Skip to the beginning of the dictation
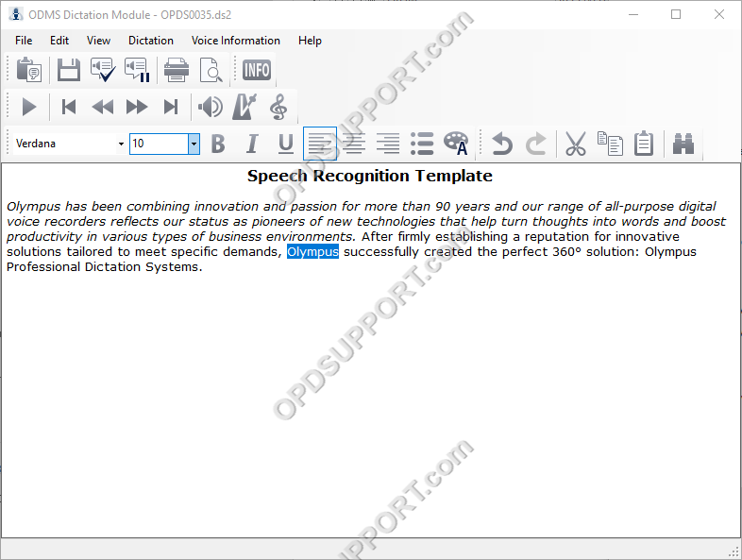Viewport: 742px width, 560px height. pyautogui.click(x=69, y=107)
